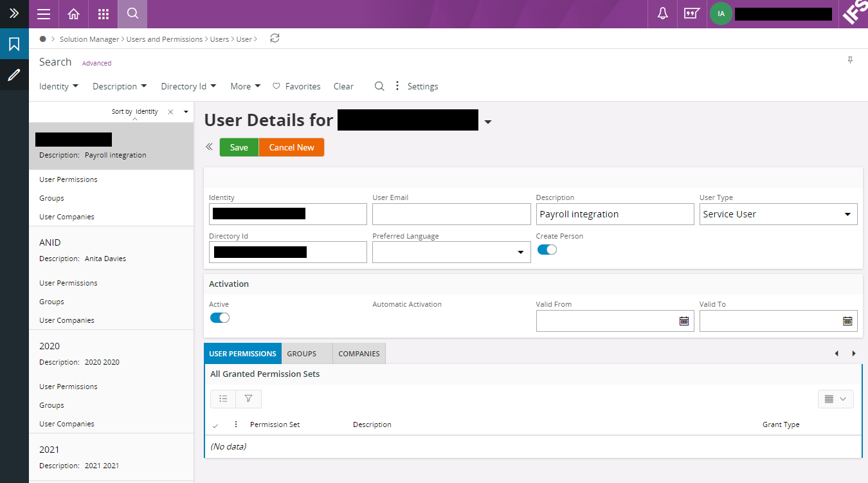This screenshot has height=483, width=868.
Task: Switch to the Companies tab
Action: tap(359, 354)
